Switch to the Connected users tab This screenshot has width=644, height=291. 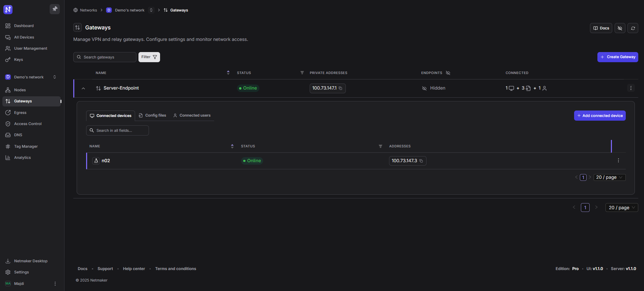point(192,116)
